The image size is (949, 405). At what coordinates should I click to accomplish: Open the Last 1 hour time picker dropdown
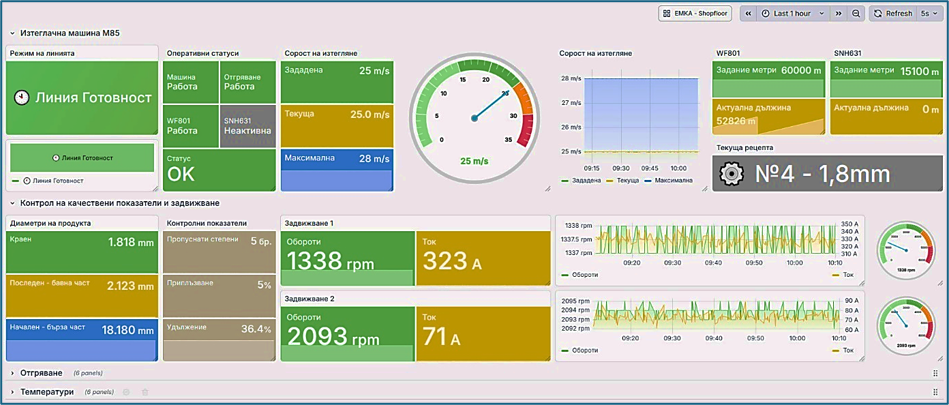793,13
